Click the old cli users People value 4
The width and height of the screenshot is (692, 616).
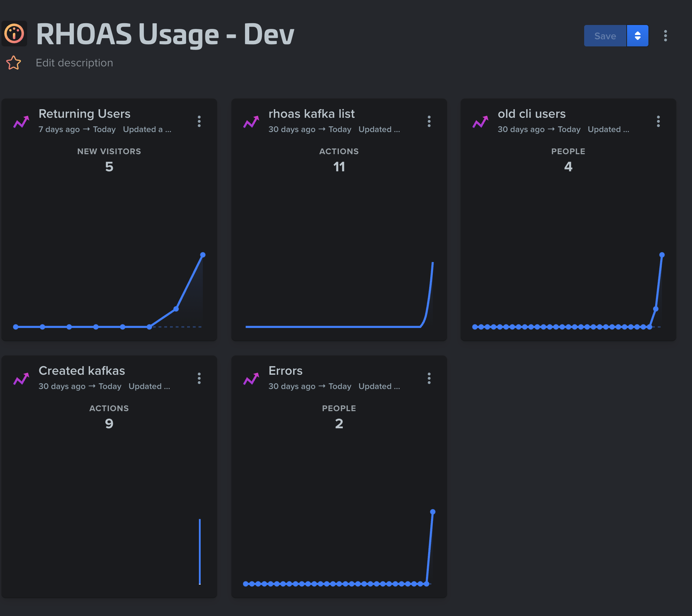(568, 167)
